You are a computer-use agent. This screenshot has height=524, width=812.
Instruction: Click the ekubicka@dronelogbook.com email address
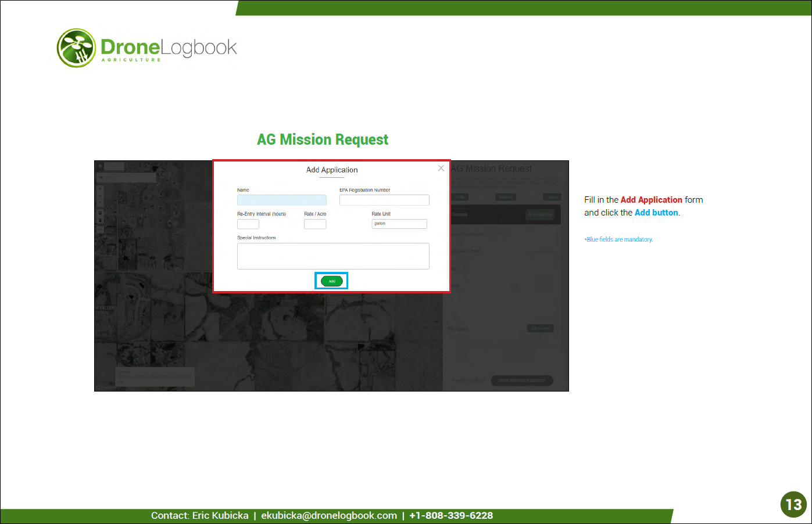[329, 515]
